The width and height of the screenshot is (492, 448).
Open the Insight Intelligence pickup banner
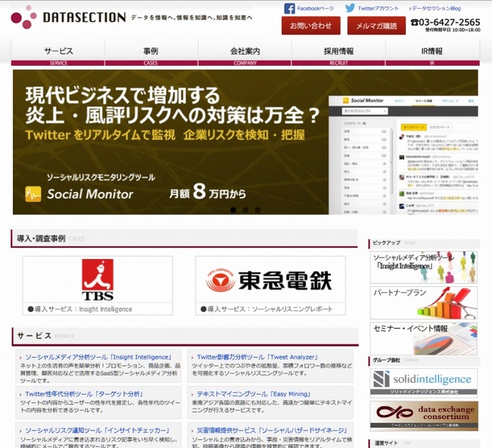point(423,267)
